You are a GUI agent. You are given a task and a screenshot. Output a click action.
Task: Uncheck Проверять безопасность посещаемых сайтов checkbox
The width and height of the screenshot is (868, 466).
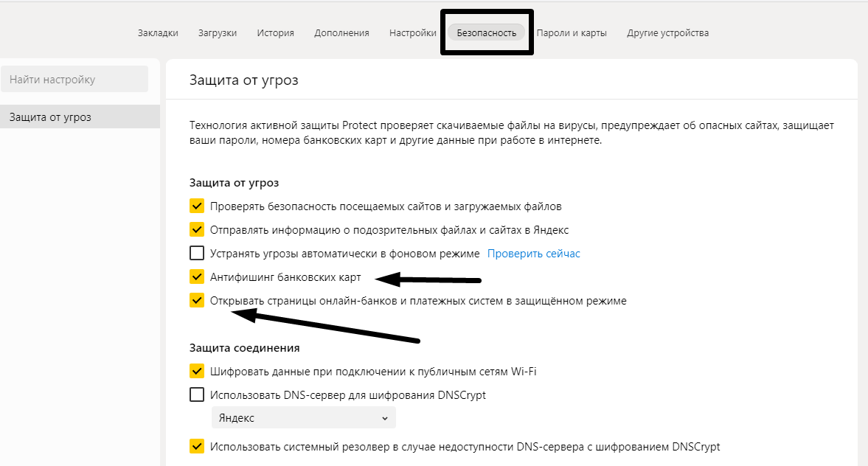coord(196,206)
